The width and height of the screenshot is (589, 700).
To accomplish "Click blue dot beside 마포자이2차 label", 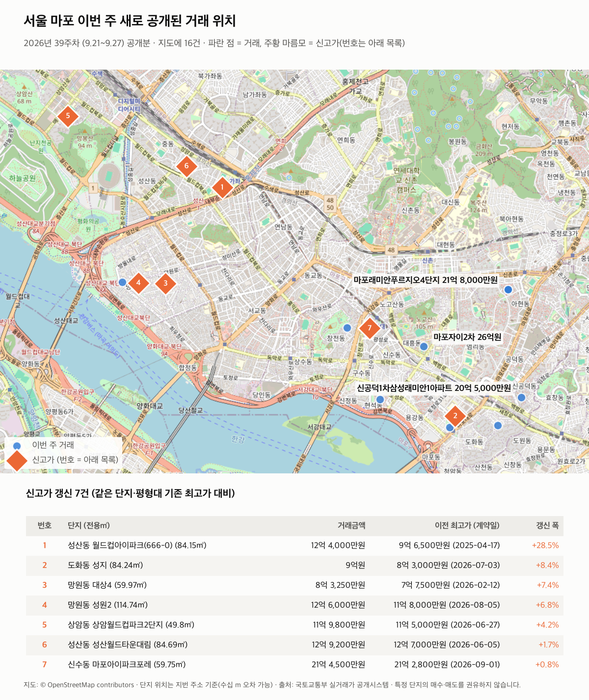I will (424, 346).
